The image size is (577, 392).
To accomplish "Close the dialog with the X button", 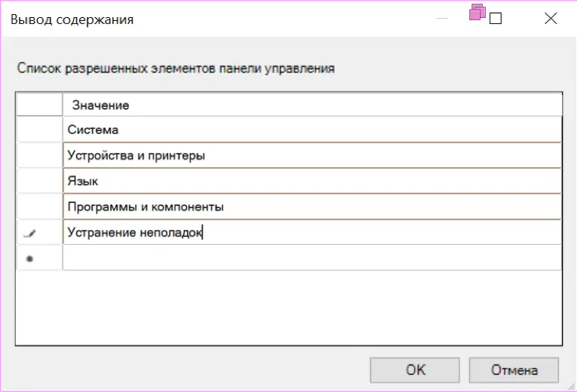I will pos(551,19).
